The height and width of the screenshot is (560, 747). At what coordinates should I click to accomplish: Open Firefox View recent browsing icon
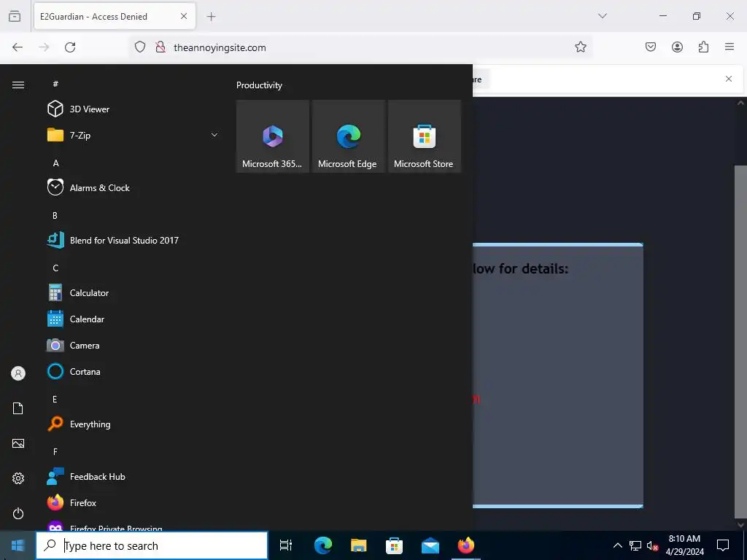click(15, 16)
